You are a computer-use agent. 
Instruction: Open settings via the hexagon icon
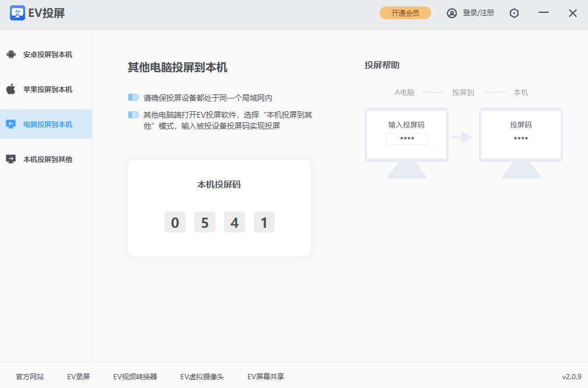click(x=514, y=13)
